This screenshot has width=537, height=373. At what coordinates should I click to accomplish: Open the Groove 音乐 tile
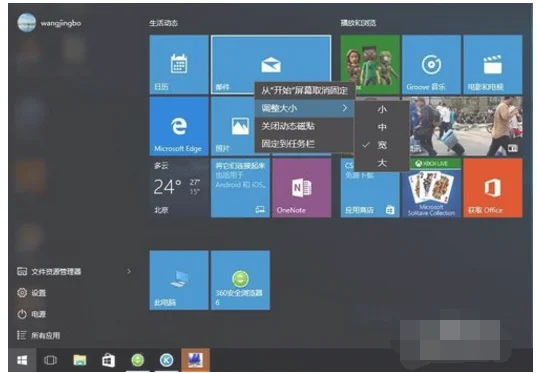click(431, 64)
